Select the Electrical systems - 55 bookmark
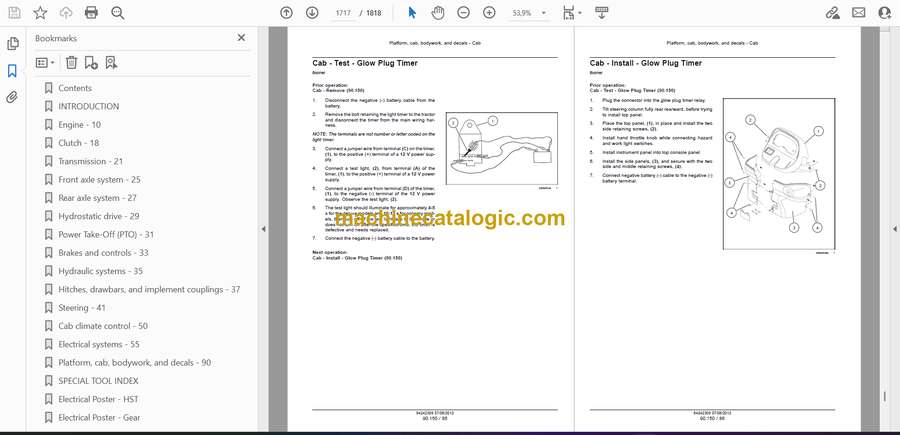This screenshot has height=435, width=900. [x=99, y=344]
